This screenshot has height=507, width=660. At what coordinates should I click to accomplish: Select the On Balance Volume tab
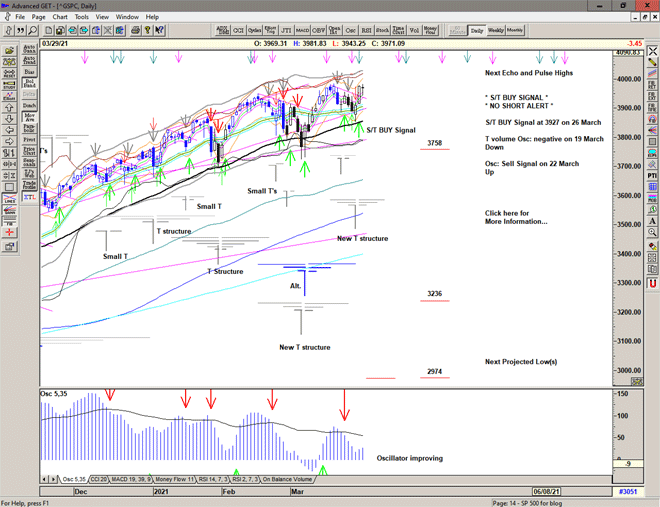pyautogui.click(x=288, y=479)
